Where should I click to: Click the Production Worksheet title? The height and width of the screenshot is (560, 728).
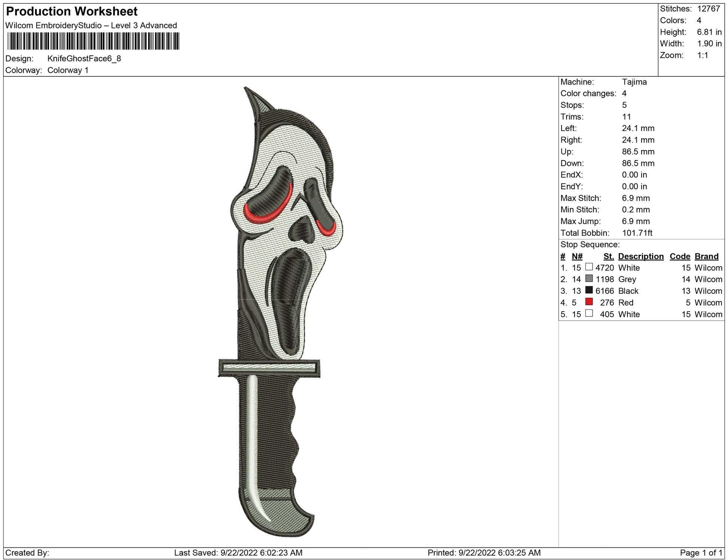point(72,12)
